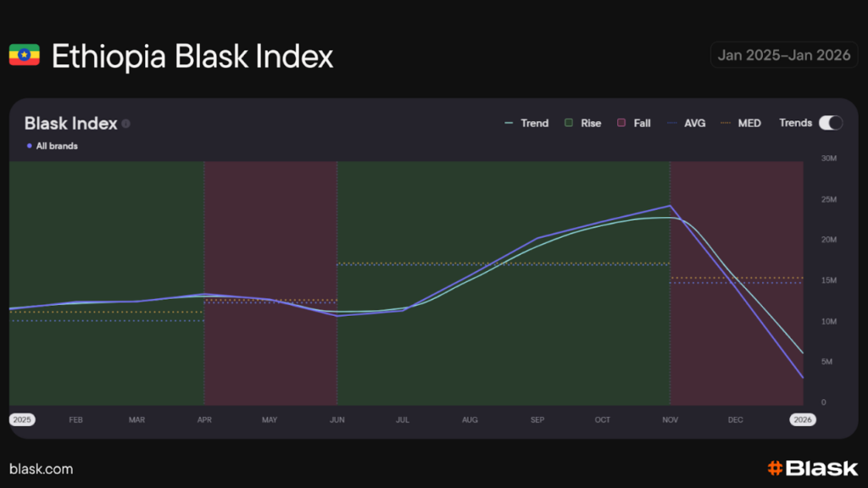Select the 2026 label on the timeline
The image size is (868, 488).
[802, 419]
